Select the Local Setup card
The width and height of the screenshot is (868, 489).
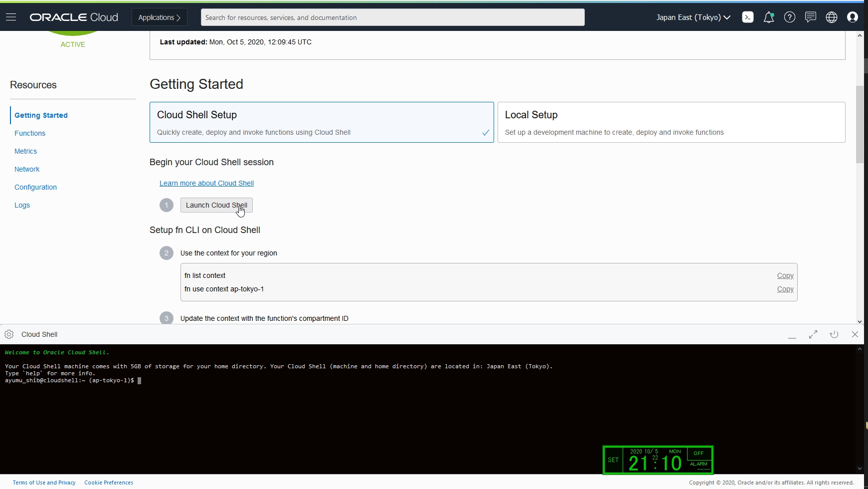coord(671,122)
